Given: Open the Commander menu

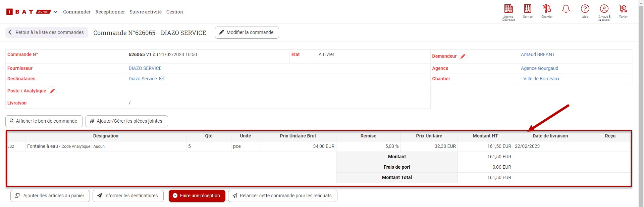Looking at the screenshot, I should [x=77, y=12].
